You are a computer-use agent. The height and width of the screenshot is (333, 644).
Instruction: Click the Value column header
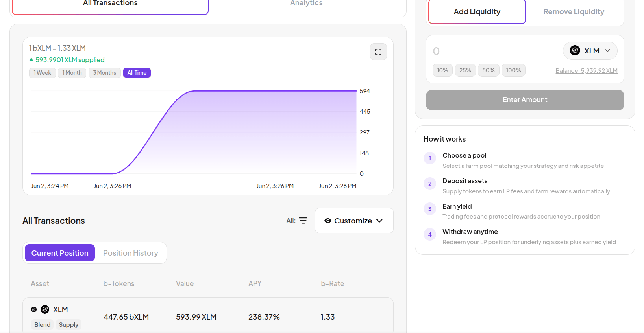pos(185,283)
